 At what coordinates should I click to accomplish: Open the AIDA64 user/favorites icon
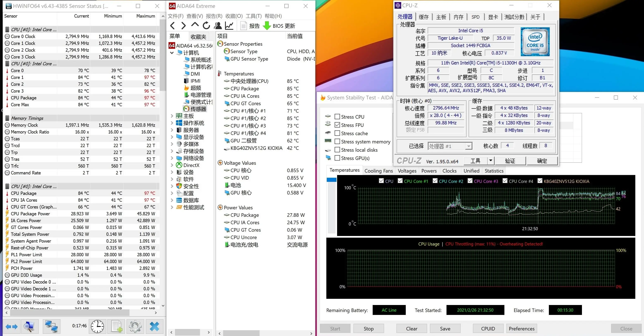[x=218, y=25]
